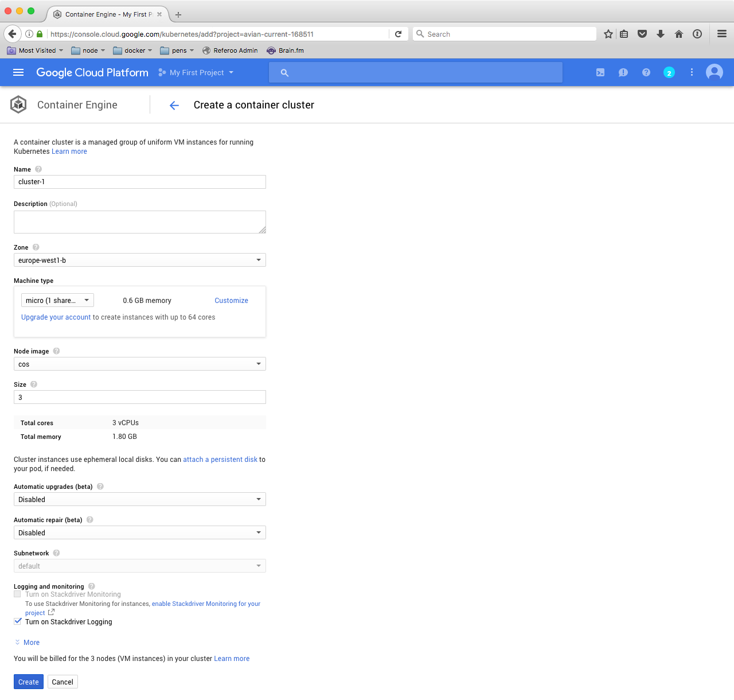Screen dimensions: 734x700
Task: Click the Customize machine type link
Action: pos(232,301)
